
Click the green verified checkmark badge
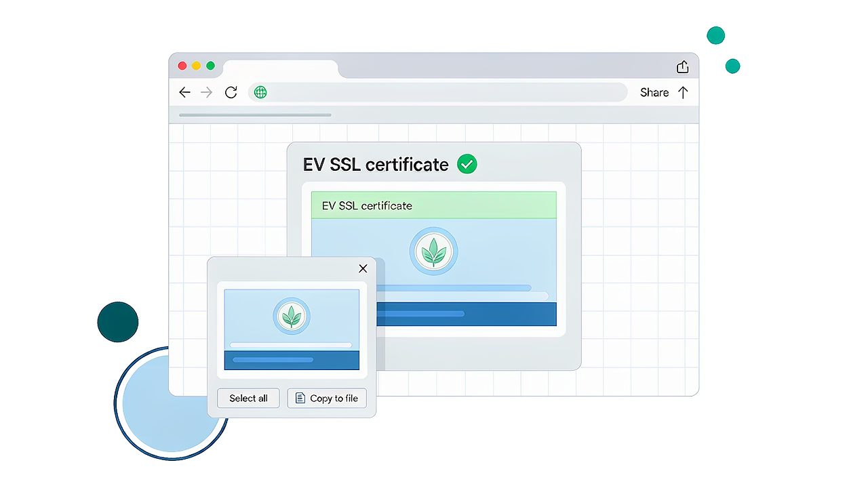[467, 164]
